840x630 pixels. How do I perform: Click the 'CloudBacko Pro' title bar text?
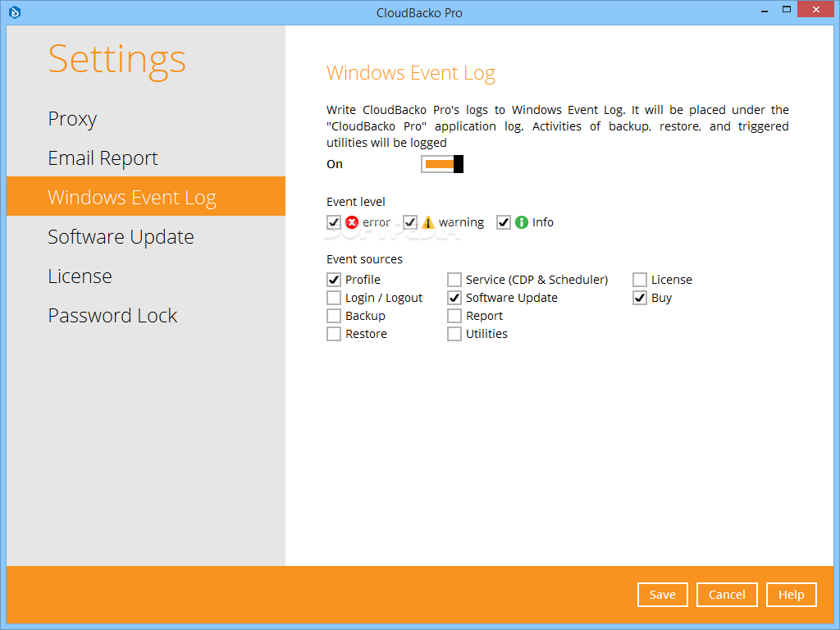point(419,13)
